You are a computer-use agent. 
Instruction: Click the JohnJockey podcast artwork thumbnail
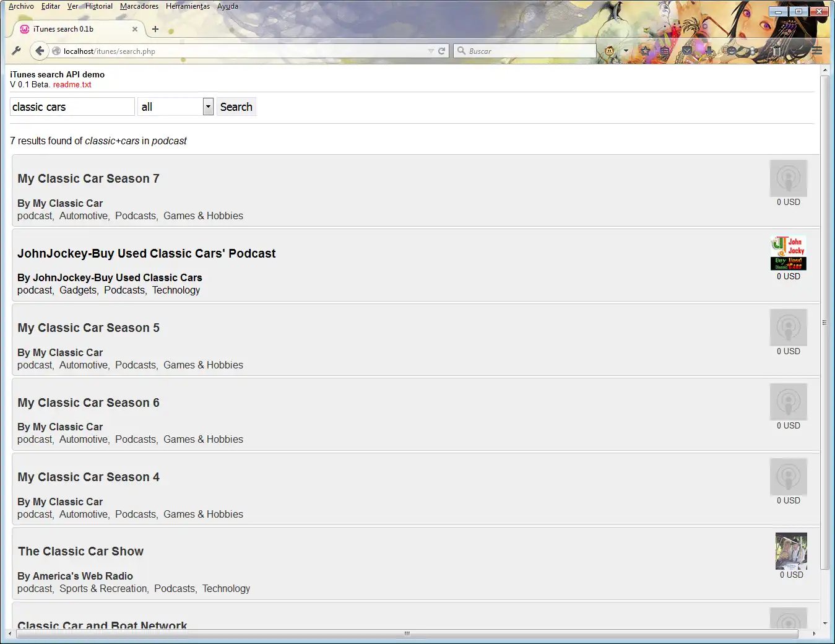pos(789,253)
